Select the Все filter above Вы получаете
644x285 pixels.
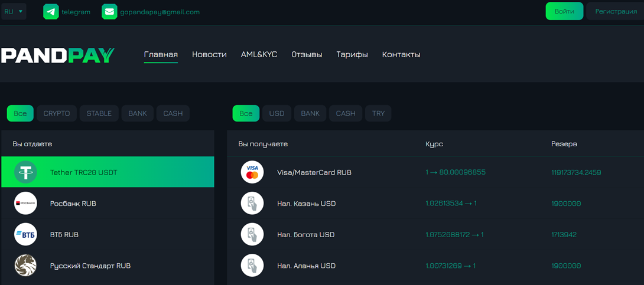click(246, 114)
